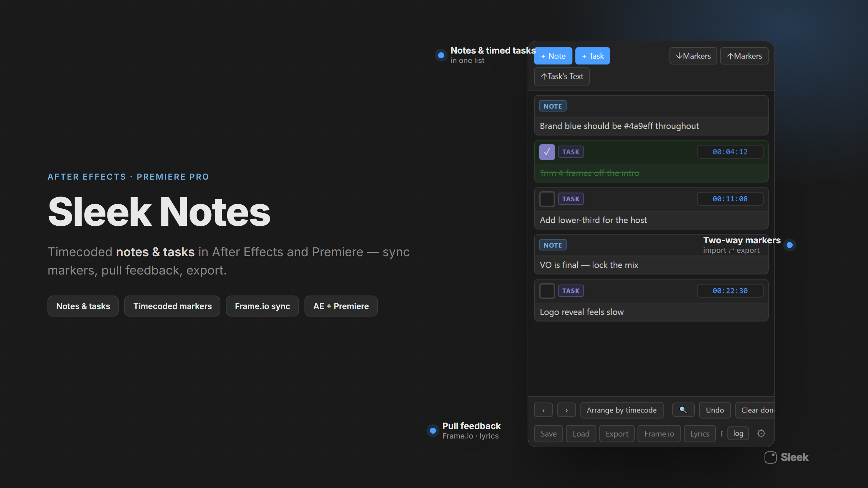
Task: Click the AE + Premiere feature pill
Action: pos(341,306)
